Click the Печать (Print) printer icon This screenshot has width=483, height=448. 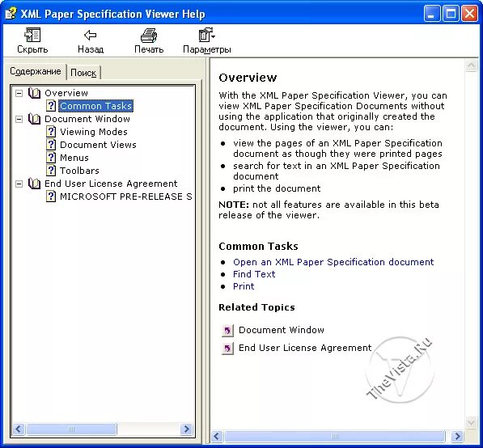(149, 35)
